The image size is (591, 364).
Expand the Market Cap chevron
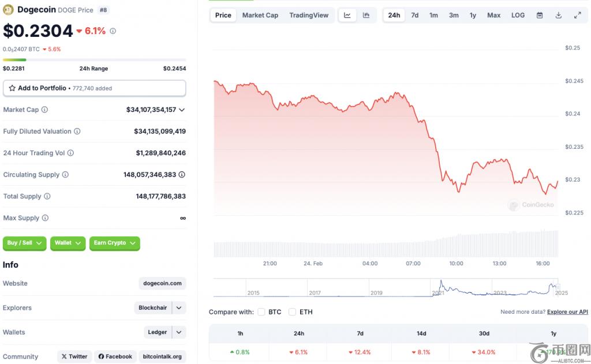coord(182,110)
